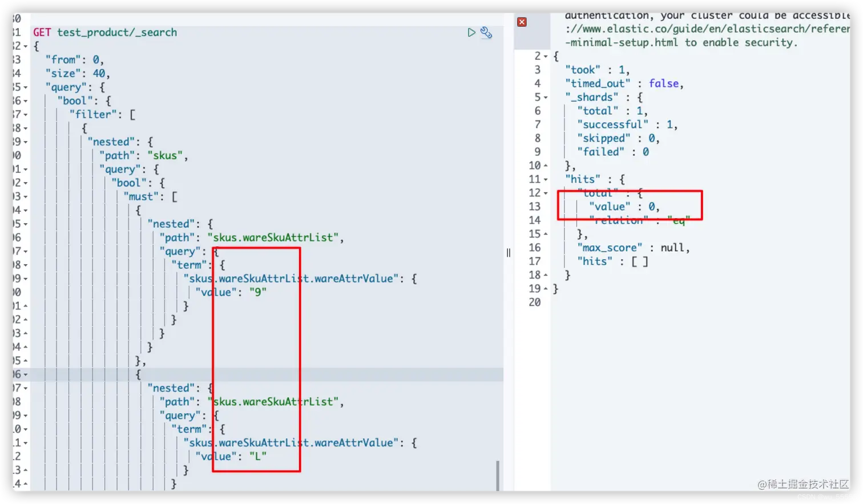Click the "skipped" : 0 line
Image resolution: width=863 pixels, height=504 pixels.
[x=618, y=139]
